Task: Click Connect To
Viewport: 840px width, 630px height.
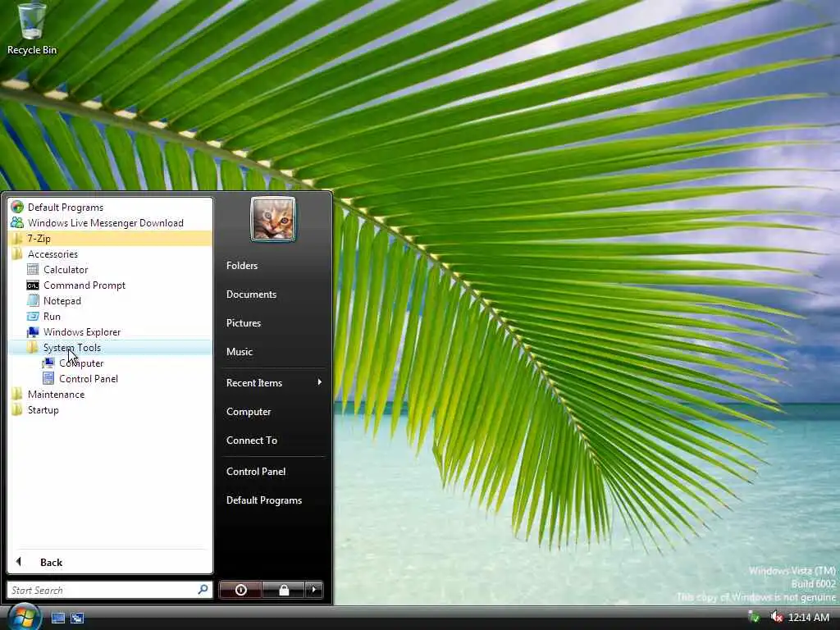Action: (x=273, y=440)
